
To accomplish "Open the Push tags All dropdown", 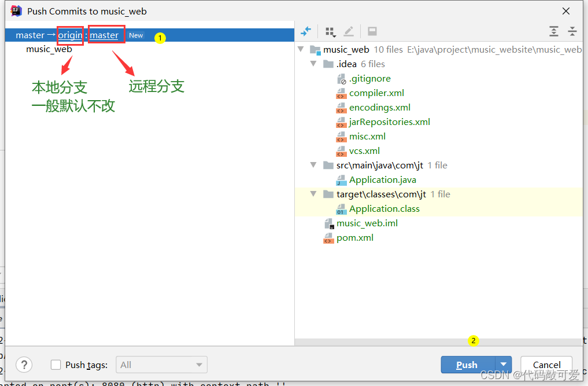I will coord(162,365).
